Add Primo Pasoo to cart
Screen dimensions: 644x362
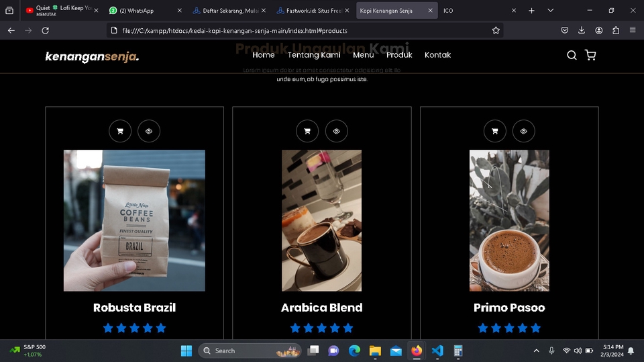coord(495,131)
